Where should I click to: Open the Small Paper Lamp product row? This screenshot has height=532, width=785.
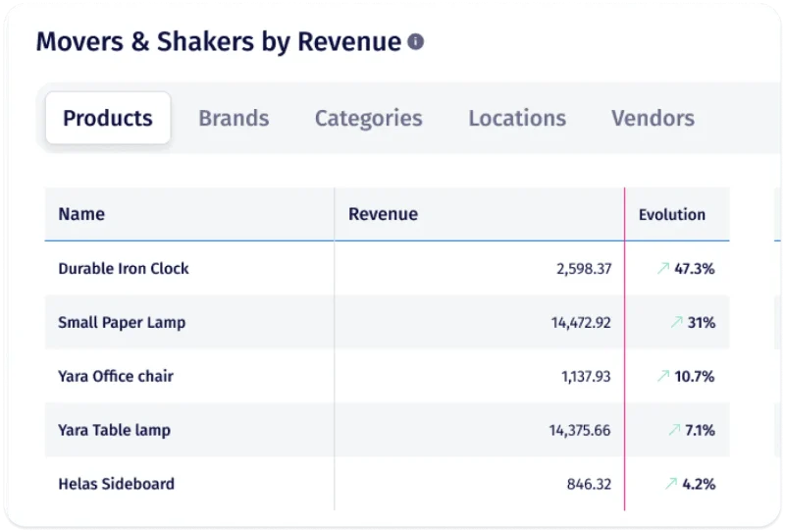[x=387, y=322]
